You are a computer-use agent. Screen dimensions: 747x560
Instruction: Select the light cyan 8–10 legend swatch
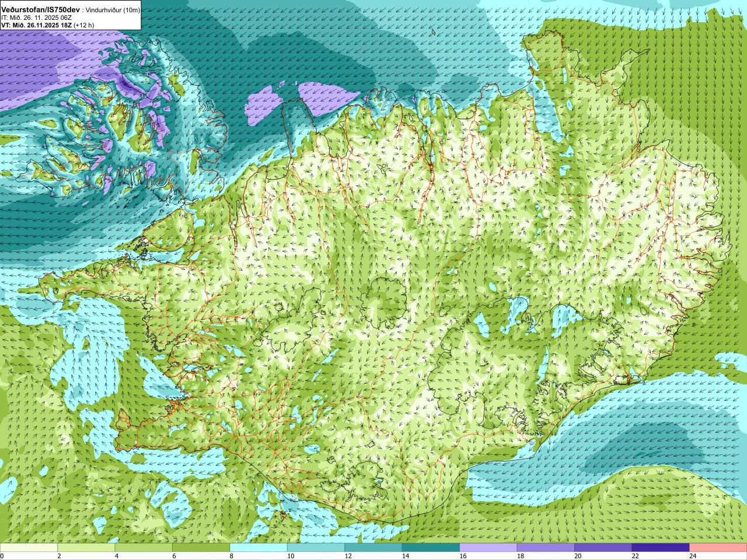click(259, 548)
